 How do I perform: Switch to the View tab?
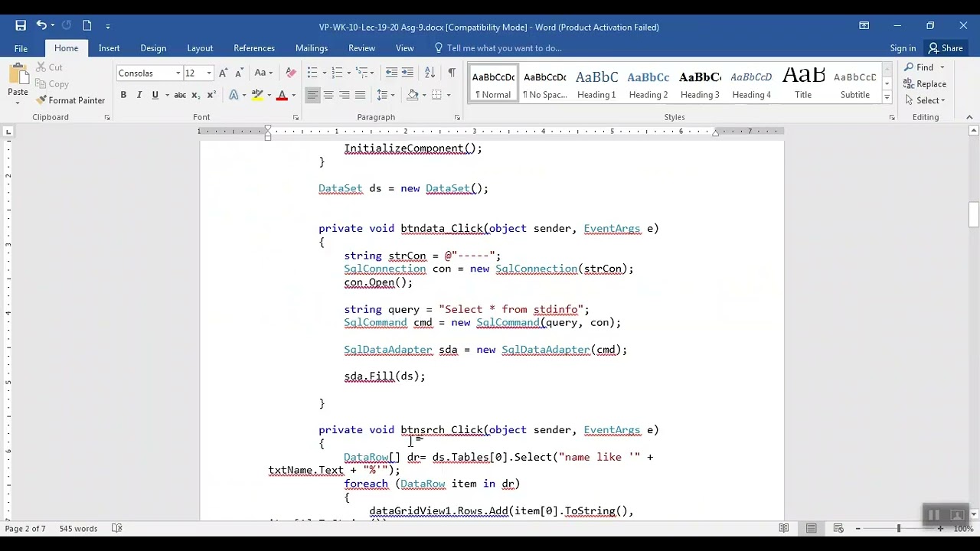[404, 48]
